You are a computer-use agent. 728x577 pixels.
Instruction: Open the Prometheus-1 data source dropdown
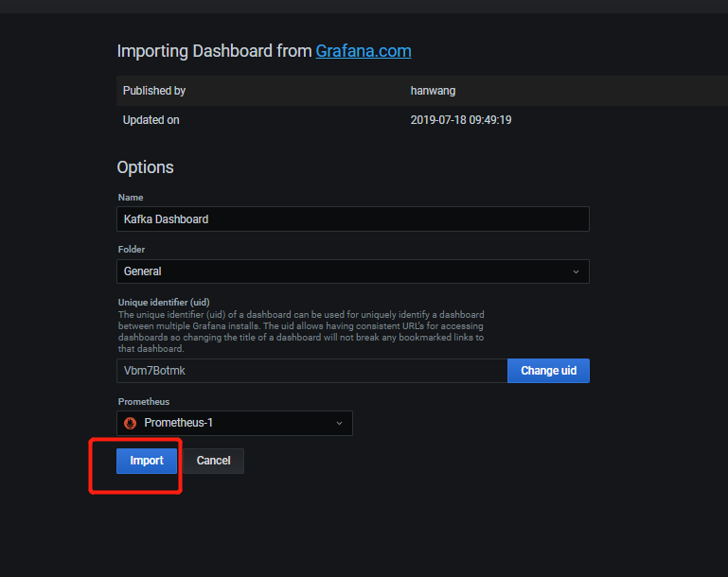pyautogui.click(x=235, y=423)
